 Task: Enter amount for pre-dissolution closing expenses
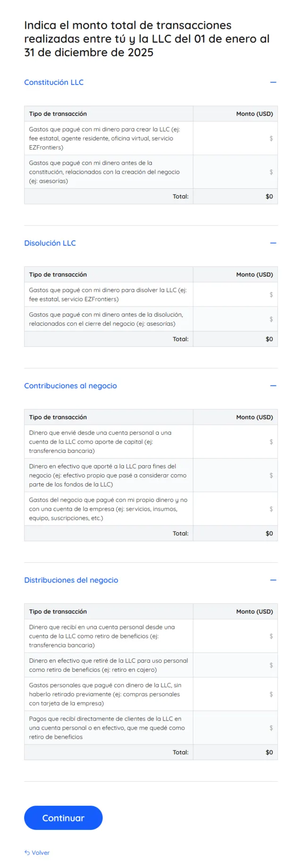click(x=235, y=319)
